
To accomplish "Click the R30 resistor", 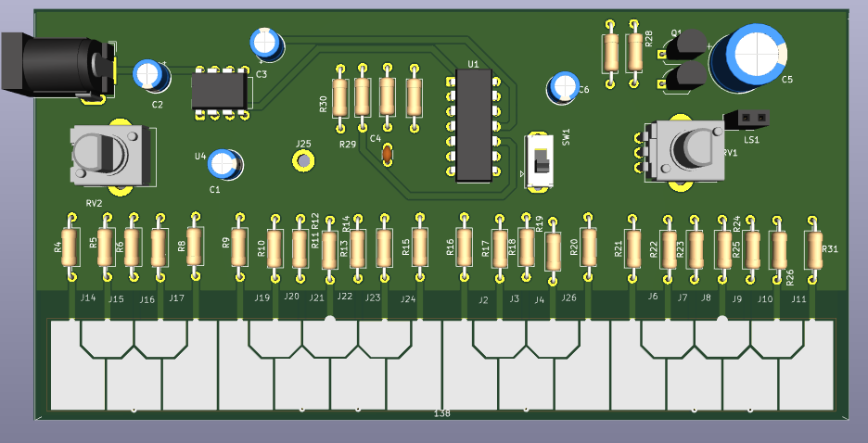I will [x=340, y=97].
